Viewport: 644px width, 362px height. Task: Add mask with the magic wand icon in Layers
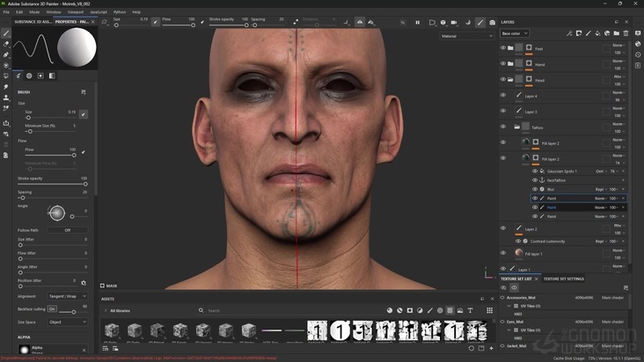pyautogui.click(x=569, y=33)
